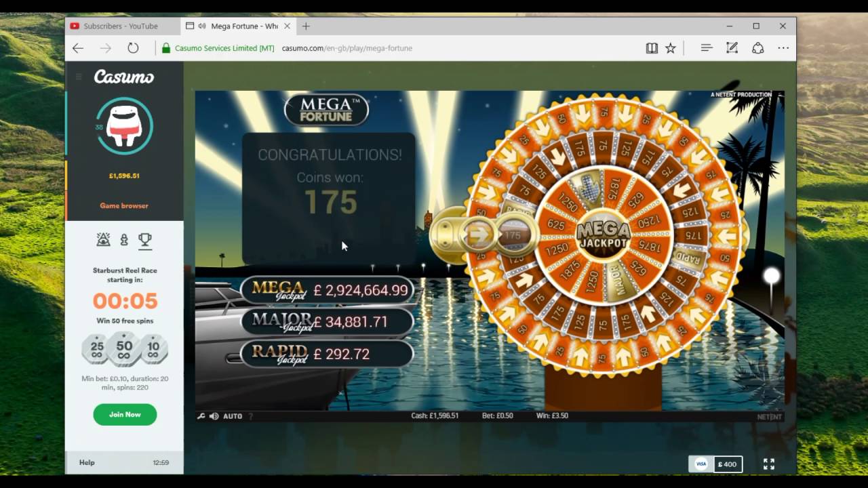Click the NETENT logo in game bar
Image resolution: width=868 pixels, height=488 pixels.
pos(769,417)
